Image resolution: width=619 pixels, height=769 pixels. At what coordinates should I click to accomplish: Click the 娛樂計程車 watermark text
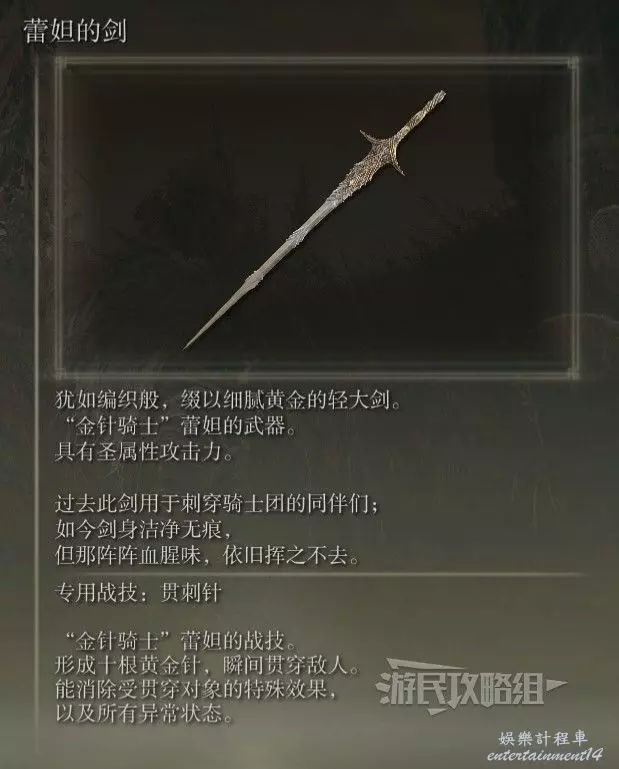point(543,738)
